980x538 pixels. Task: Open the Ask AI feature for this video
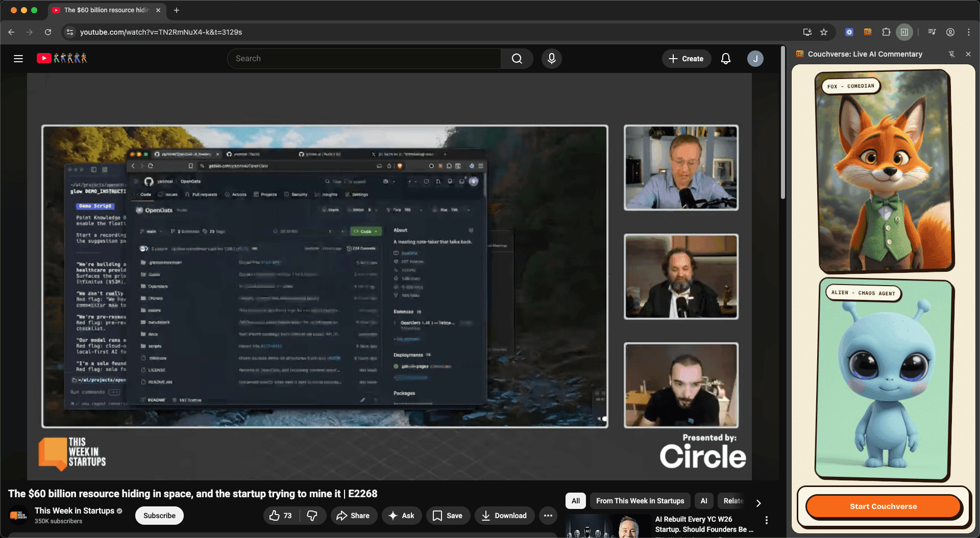(402, 516)
